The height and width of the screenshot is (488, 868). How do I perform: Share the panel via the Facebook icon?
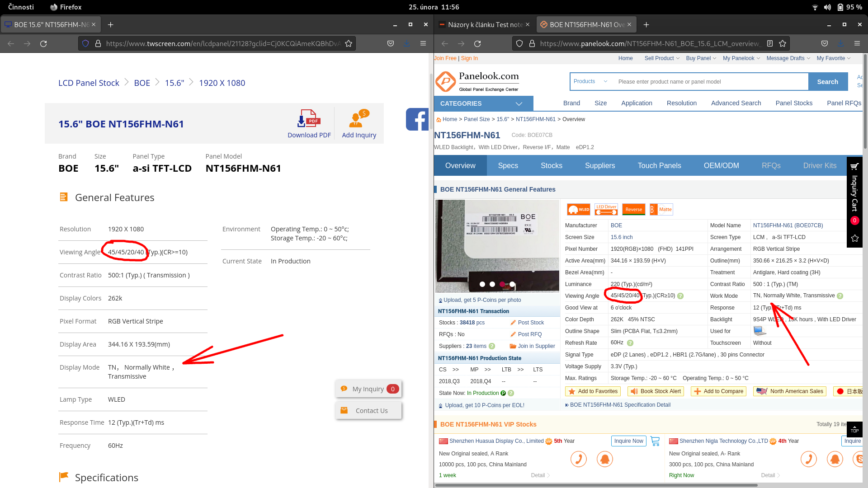point(418,119)
